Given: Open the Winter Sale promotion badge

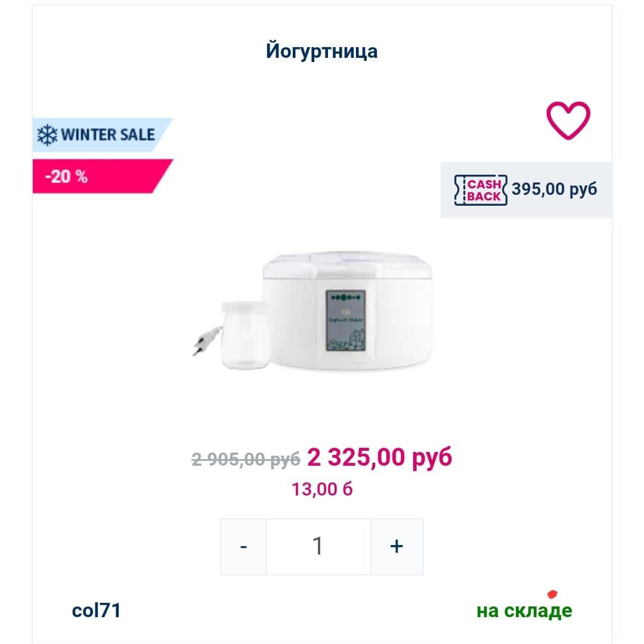Looking at the screenshot, I should pos(103,135).
